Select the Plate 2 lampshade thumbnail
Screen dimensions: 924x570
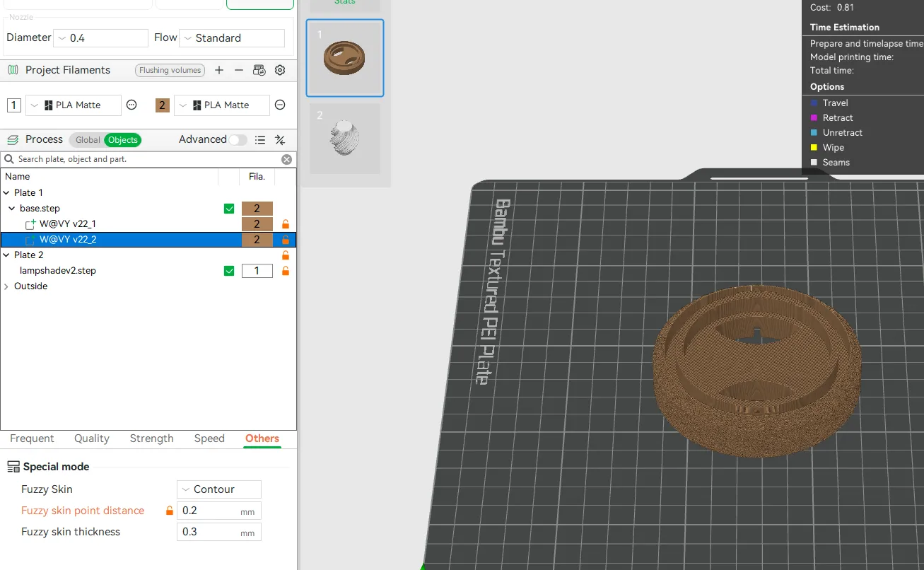pos(345,139)
